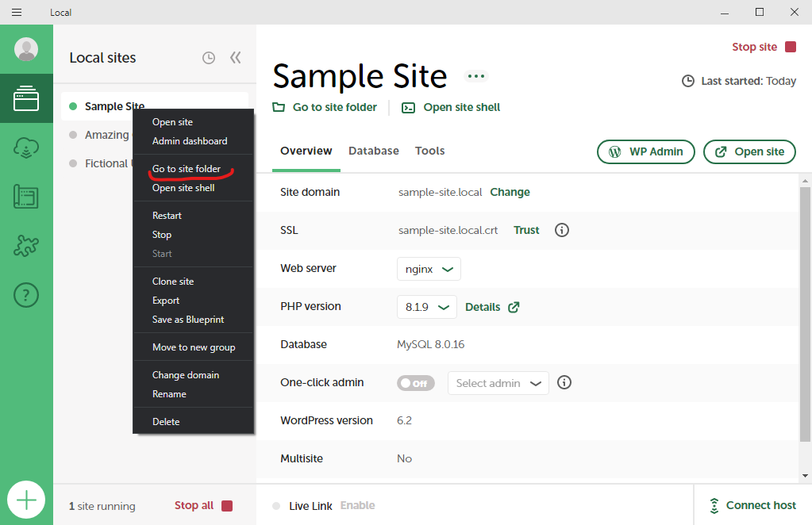Open the Add-ons puzzle icon
This screenshot has width=812, height=525.
click(26, 246)
